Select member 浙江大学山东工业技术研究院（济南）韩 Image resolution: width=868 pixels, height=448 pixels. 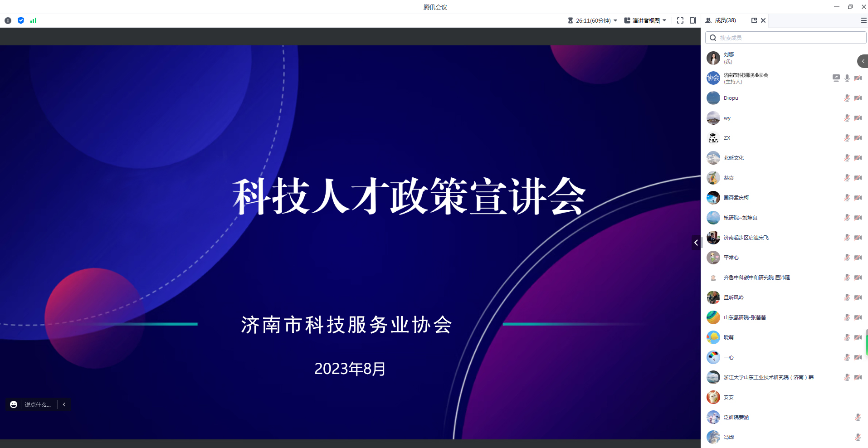click(x=785, y=377)
